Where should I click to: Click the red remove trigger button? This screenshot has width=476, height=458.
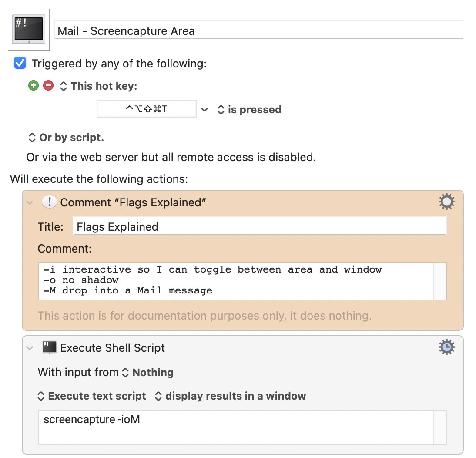[x=48, y=86]
